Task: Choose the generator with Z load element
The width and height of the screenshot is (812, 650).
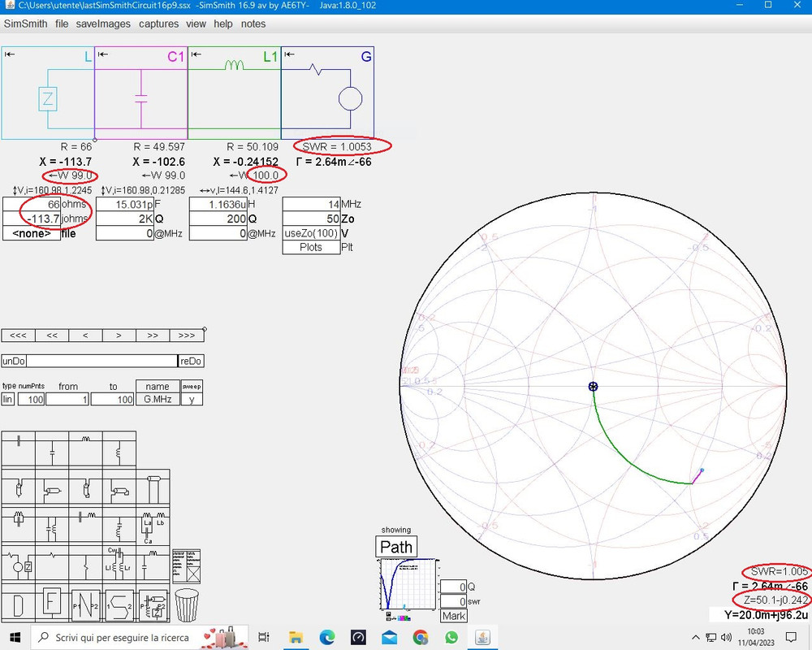Action: click(19, 564)
